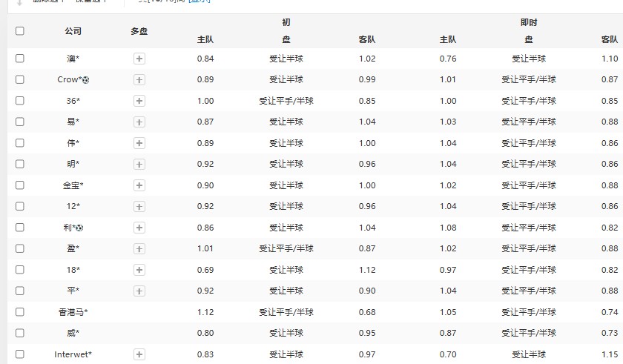The image size is (623, 364).
Task: Tick the select-all checkbox in the header
Action: tap(19, 31)
